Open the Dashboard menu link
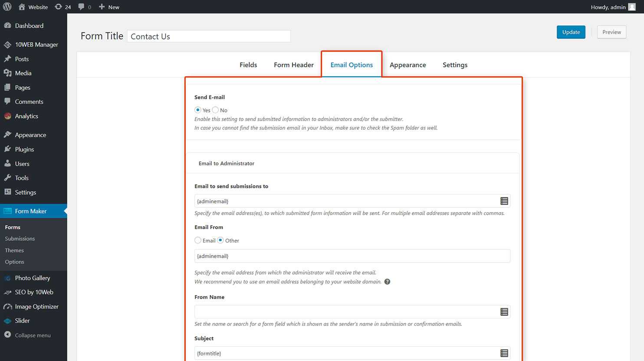Viewport: 644px width, 361px height. pos(29,26)
